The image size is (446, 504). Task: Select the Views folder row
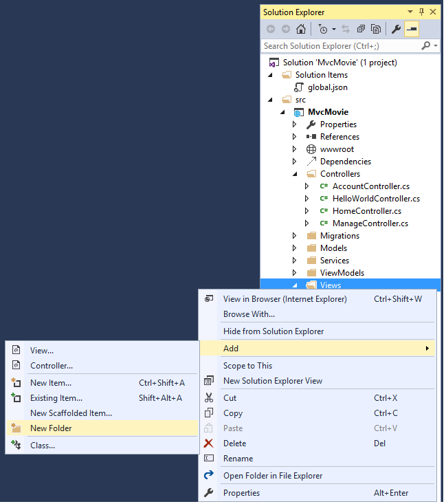(352, 285)
